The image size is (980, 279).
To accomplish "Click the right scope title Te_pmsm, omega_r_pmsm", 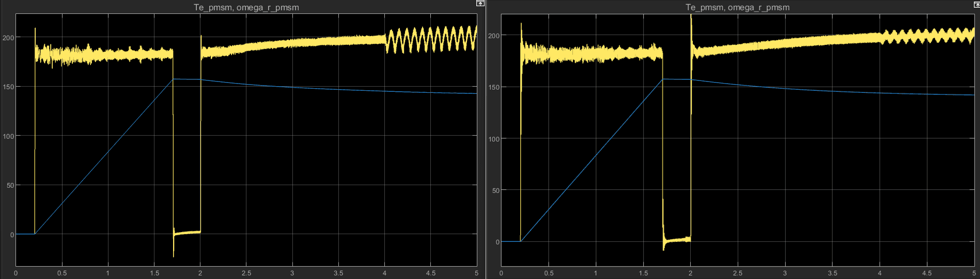I will pos(737,7).
